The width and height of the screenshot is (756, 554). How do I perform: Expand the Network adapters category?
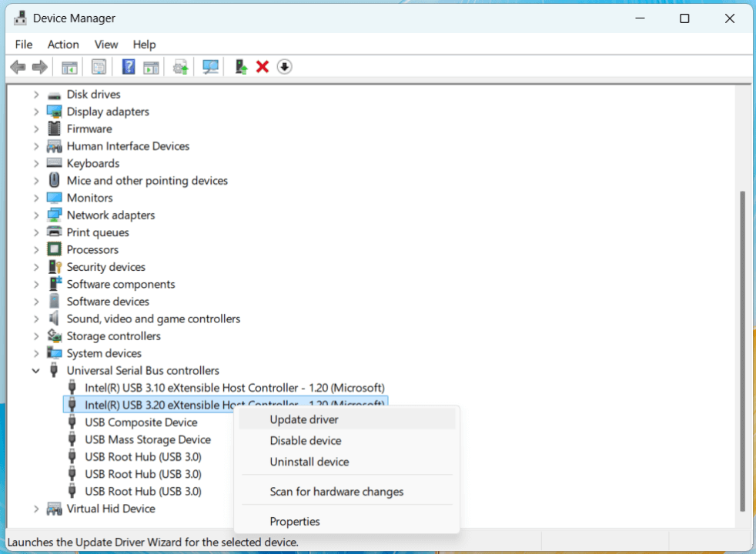pos(35,215)
